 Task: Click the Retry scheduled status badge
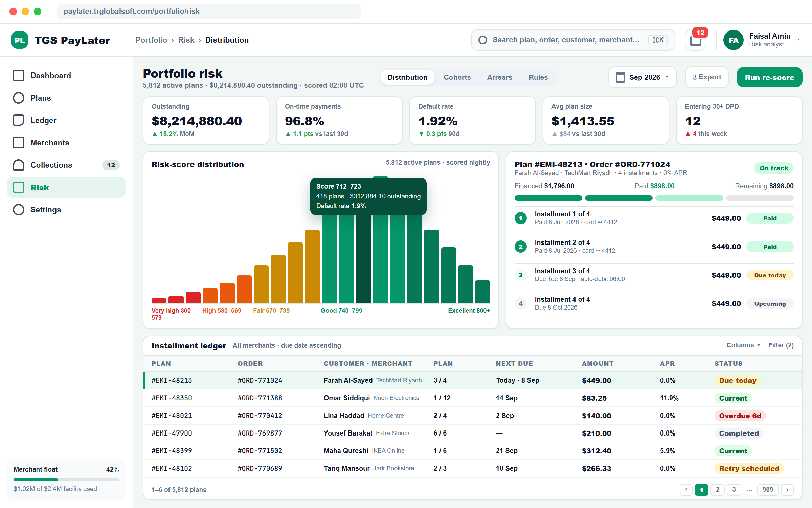click(749, 468)
